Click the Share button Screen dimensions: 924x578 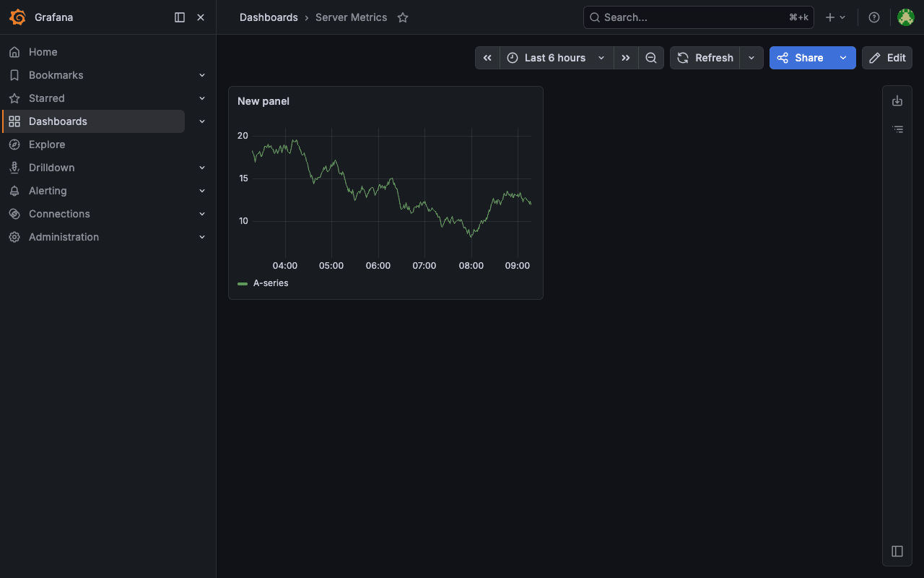point(800,58)
